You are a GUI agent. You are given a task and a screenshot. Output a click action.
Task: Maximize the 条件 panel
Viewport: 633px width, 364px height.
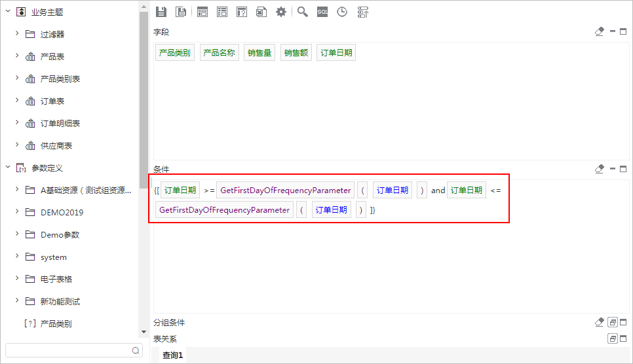623,169
